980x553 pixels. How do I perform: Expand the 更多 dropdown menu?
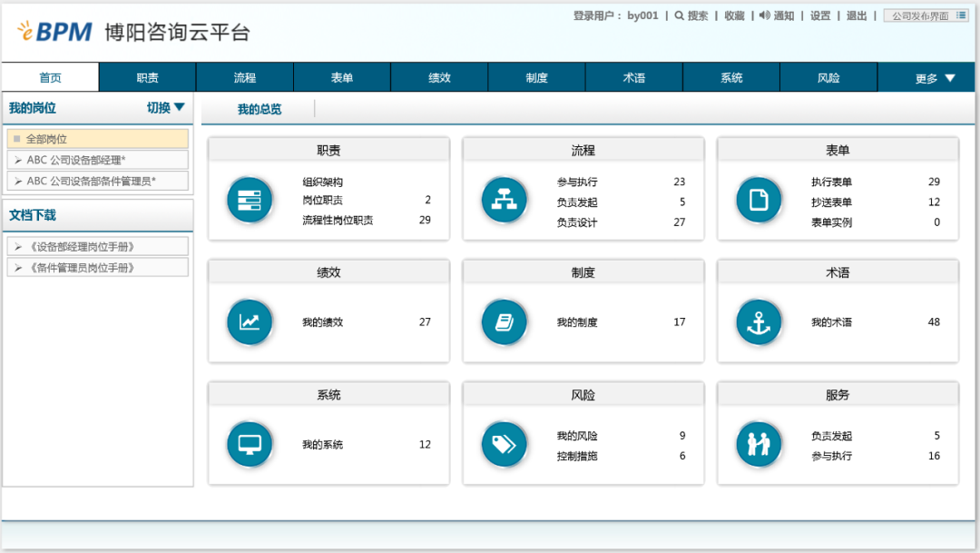(935, 78)
